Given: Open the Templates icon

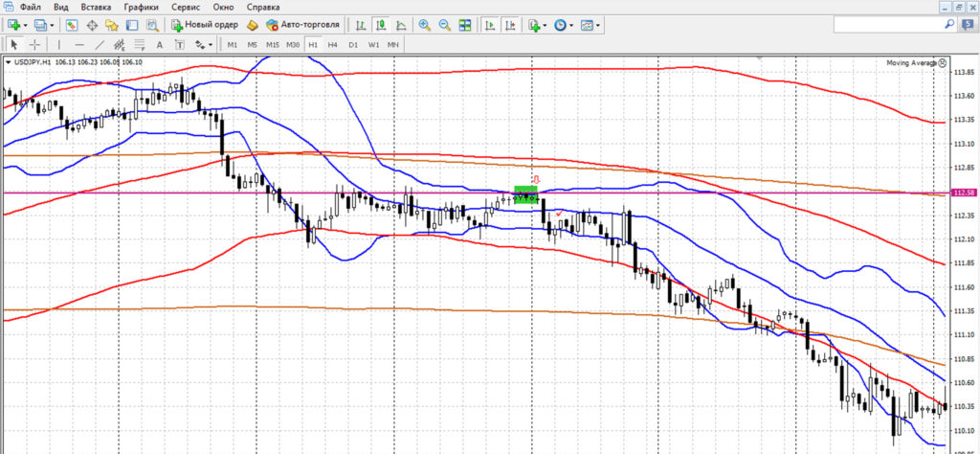Looking at the screenshot, I should click(587, 25).
